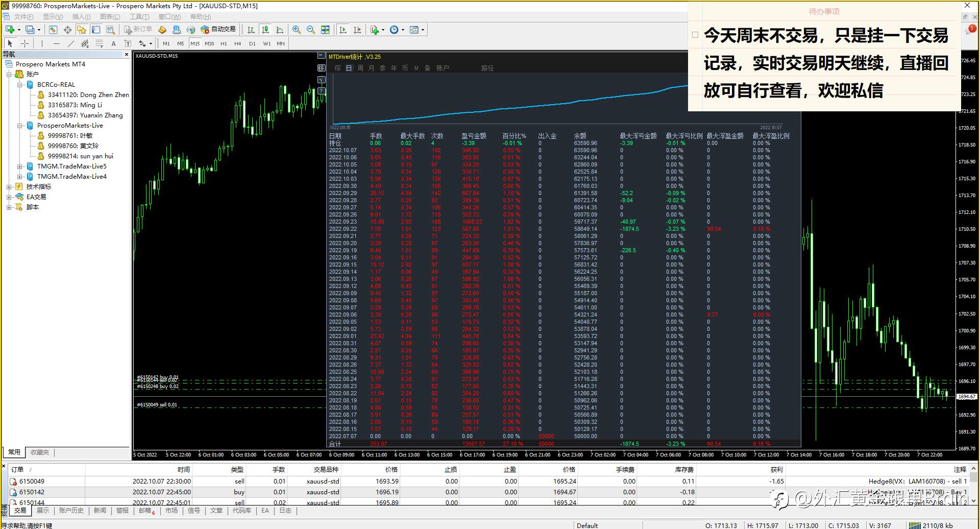
Task: Select the crosshair tool
Action: coord(24,43)
